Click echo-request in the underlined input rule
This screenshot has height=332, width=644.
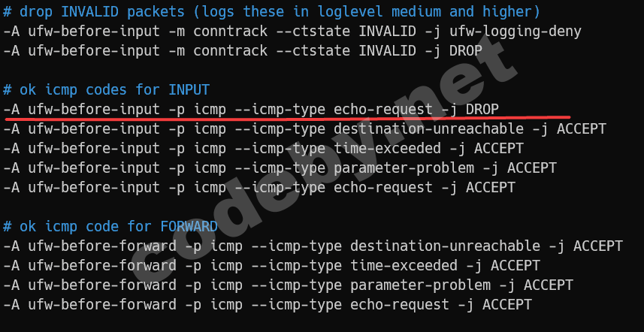pos(382,110)
